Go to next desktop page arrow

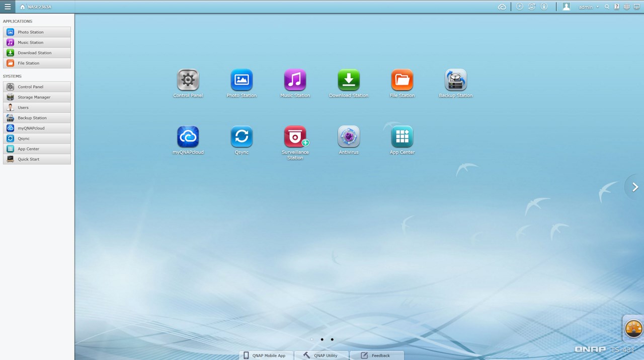point(635,187)
